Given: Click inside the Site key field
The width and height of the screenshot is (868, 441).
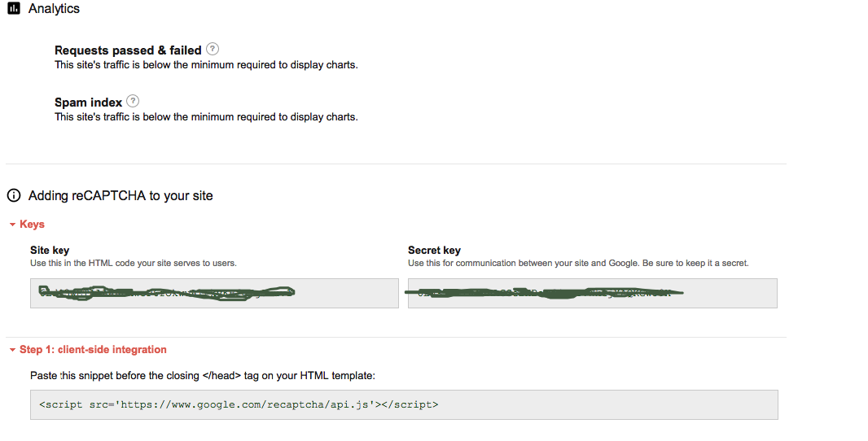Looking at the screenshot, I should pos(214,293).
